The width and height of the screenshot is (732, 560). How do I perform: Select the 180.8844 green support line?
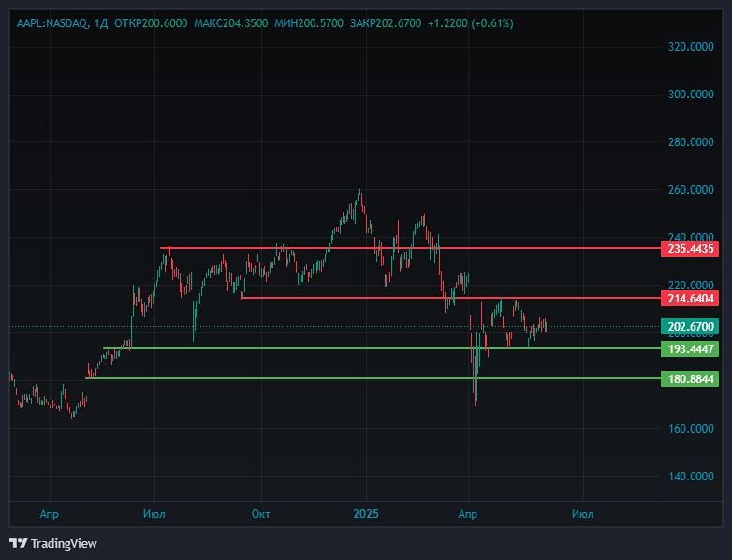pos(373,378)
